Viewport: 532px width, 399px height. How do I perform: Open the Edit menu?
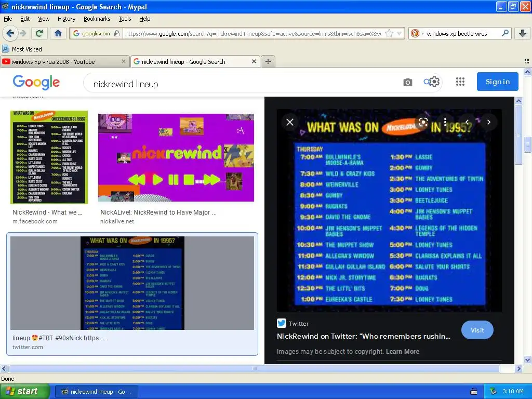[25, 19]
